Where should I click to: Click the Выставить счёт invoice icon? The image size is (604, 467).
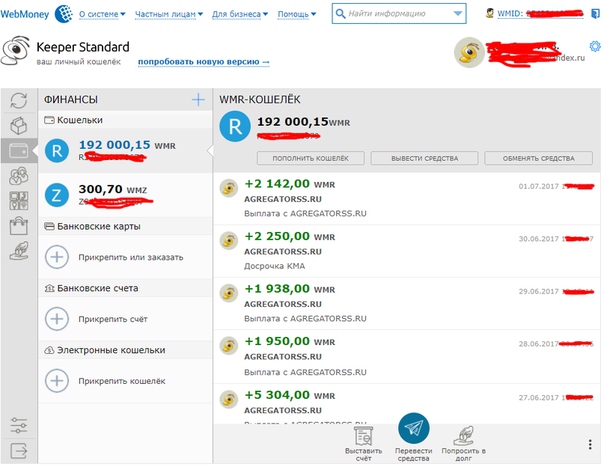pyautogui.click(x=363, y=436)
